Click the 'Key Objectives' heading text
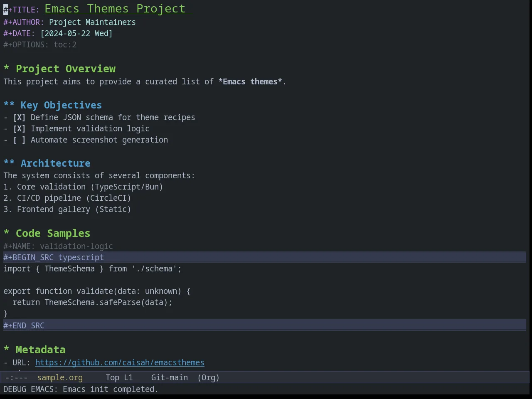The width and height of the screenshot is (532, 399). pyautogui.click(x=61, y=105)
